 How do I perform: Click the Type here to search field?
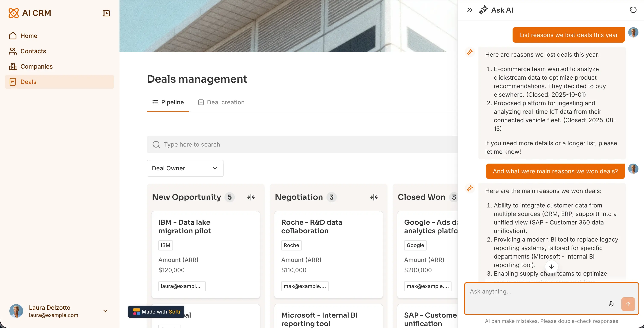pyautogui.click(x=300, y=144)
